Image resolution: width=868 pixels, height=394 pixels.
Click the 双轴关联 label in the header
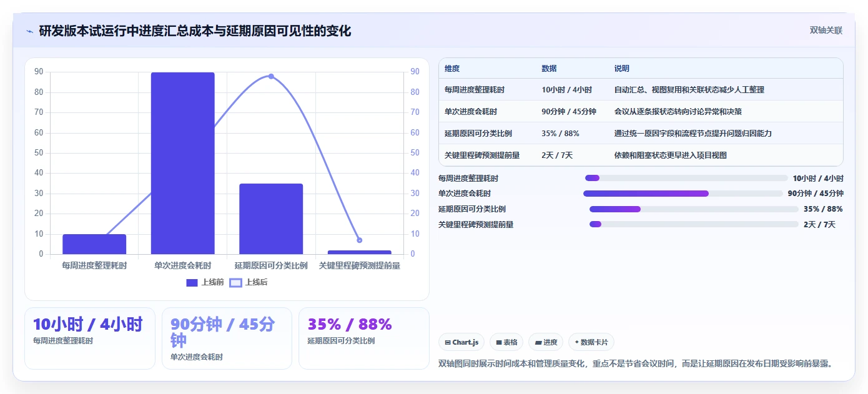[826, 31]
